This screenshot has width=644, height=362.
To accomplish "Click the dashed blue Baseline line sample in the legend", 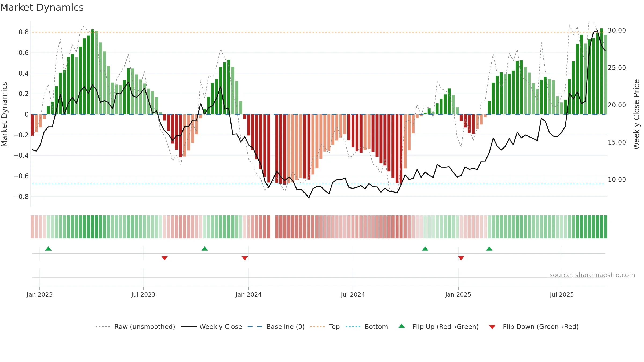I will coord(255,327).
